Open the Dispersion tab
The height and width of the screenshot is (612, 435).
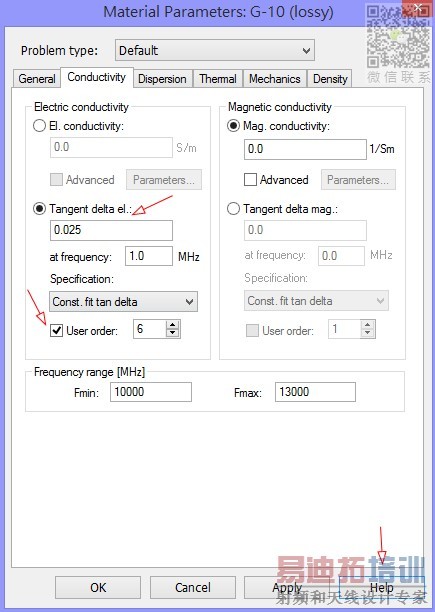pyautogui.click(x=162, y=79)
